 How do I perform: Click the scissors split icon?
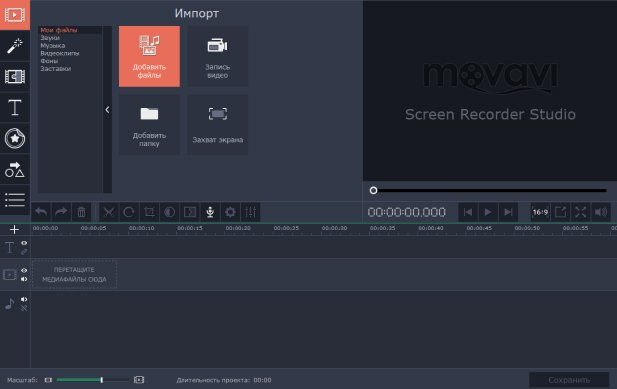[109, 212]
